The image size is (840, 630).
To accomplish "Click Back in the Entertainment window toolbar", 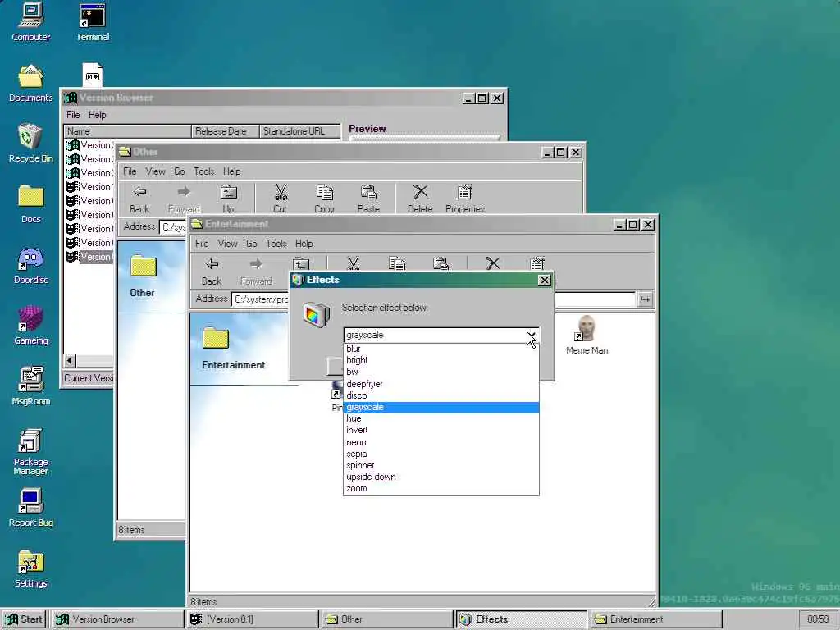I will pyautogui.click(x=212, y=272).
